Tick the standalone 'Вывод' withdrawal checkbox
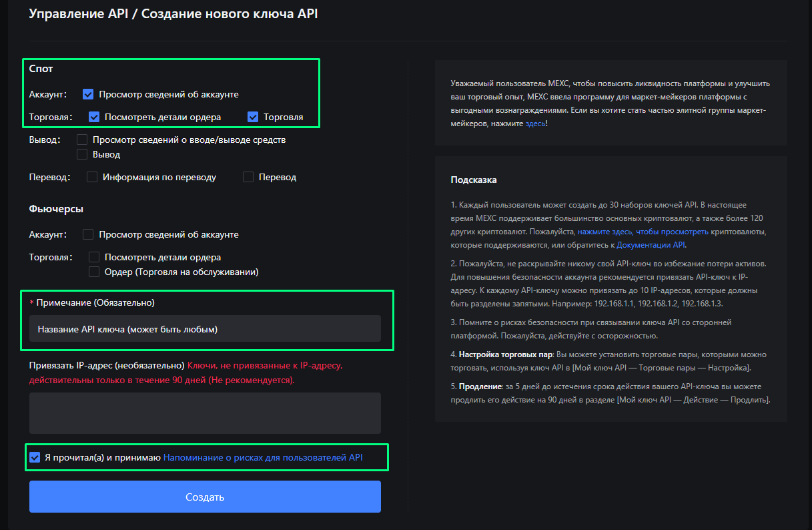The width and height of the screenshot is (812, 530). [82, 154]
